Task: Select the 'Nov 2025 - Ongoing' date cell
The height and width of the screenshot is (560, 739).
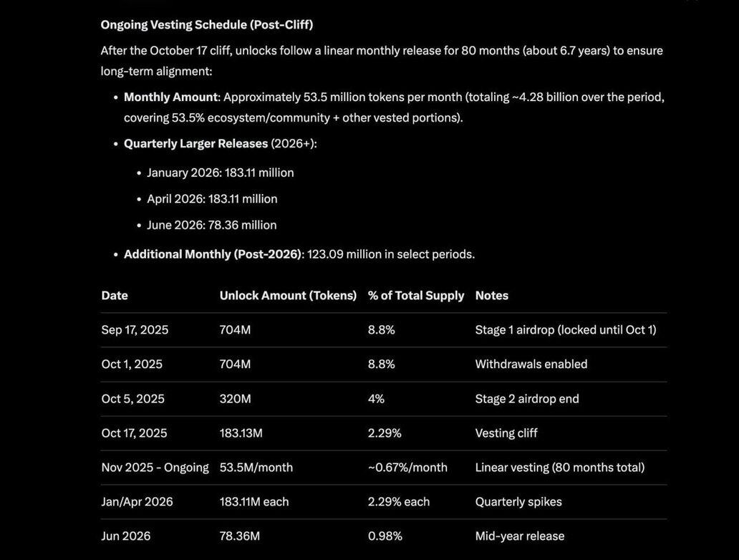Action: pos(155,468)
